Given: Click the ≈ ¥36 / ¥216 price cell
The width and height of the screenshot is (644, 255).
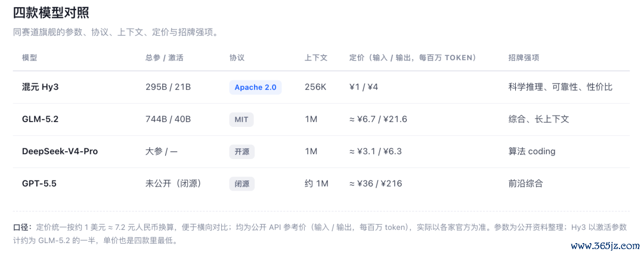Looking at the screenshot, I should click(376, 184).
